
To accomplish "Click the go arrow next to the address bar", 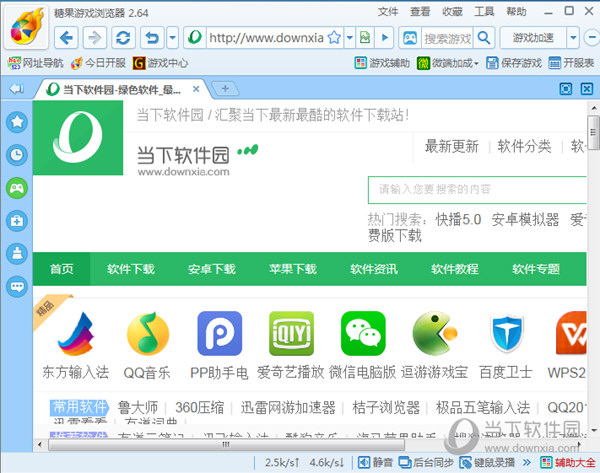I will point(385,38).
